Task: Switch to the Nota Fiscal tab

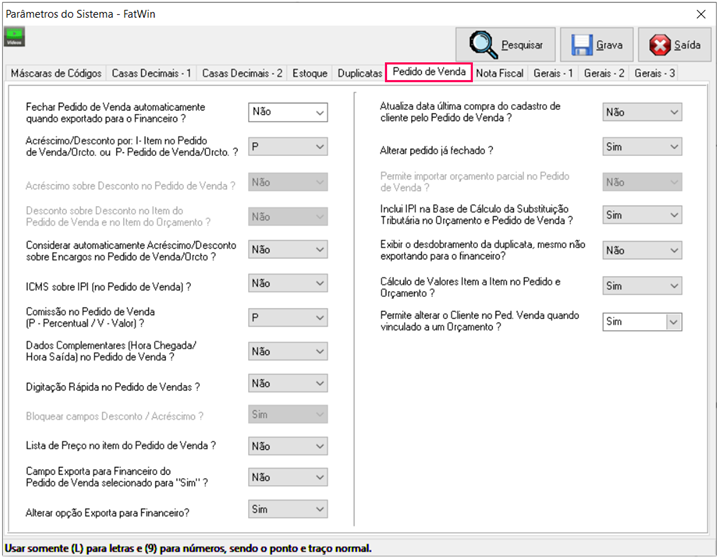Action: tap(499, 73)
